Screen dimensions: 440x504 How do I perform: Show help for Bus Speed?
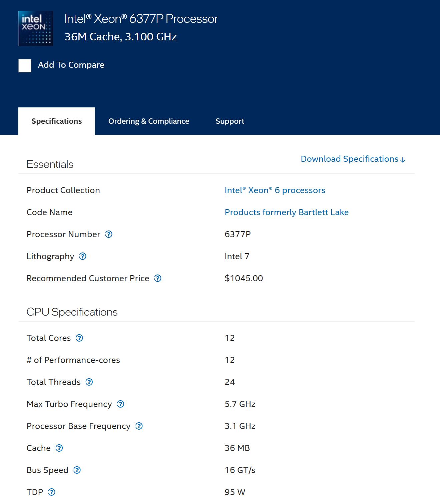[x=77, y=470]
